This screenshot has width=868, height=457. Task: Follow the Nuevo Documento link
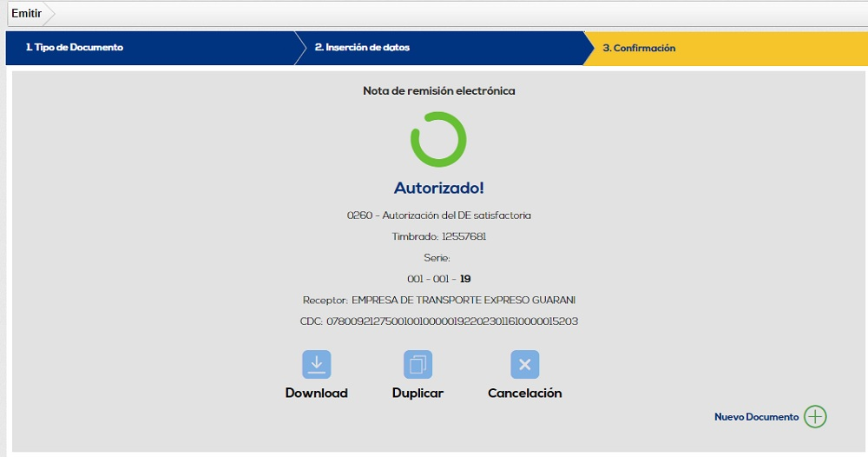click(756, 417)
